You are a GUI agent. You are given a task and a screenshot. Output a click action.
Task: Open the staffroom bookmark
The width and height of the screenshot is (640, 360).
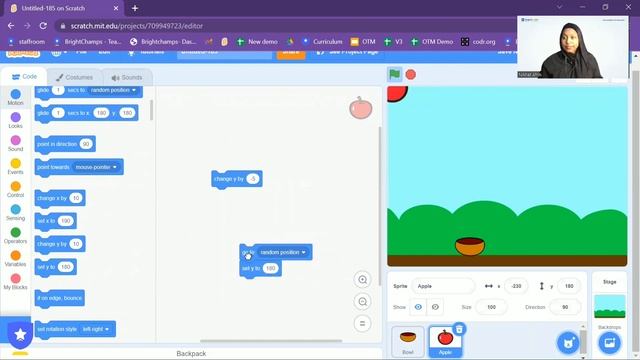coord(27,42)
